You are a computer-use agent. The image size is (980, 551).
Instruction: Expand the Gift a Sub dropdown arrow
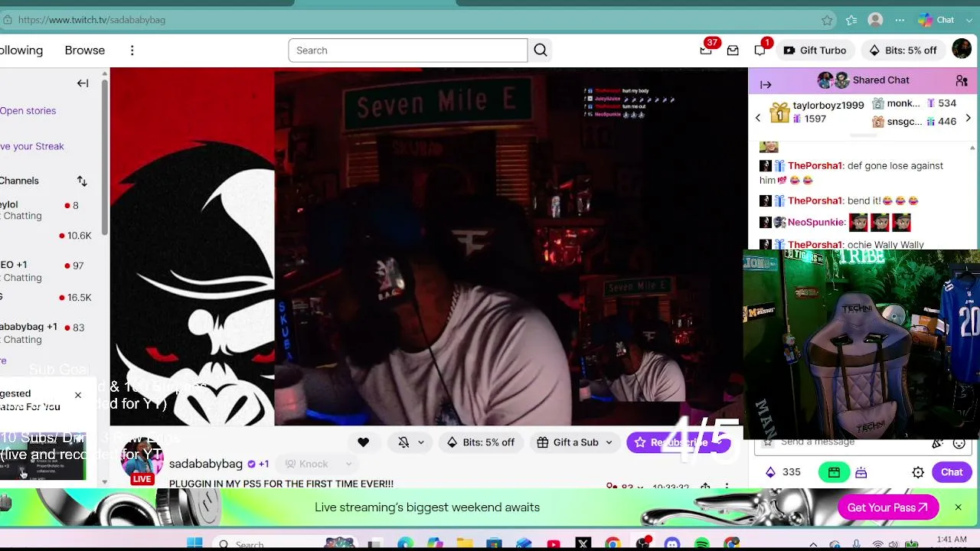click(x=609, y=442)
